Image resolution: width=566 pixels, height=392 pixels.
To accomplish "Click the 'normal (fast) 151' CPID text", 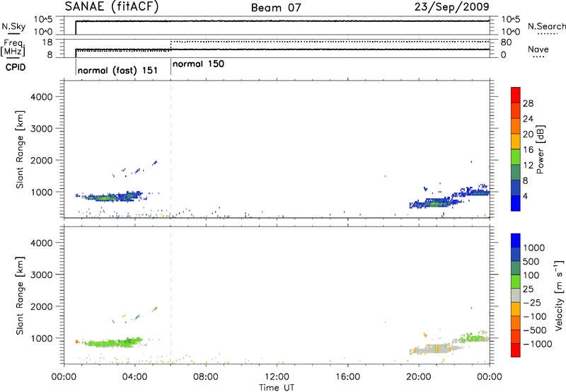I will click(117, 70).
